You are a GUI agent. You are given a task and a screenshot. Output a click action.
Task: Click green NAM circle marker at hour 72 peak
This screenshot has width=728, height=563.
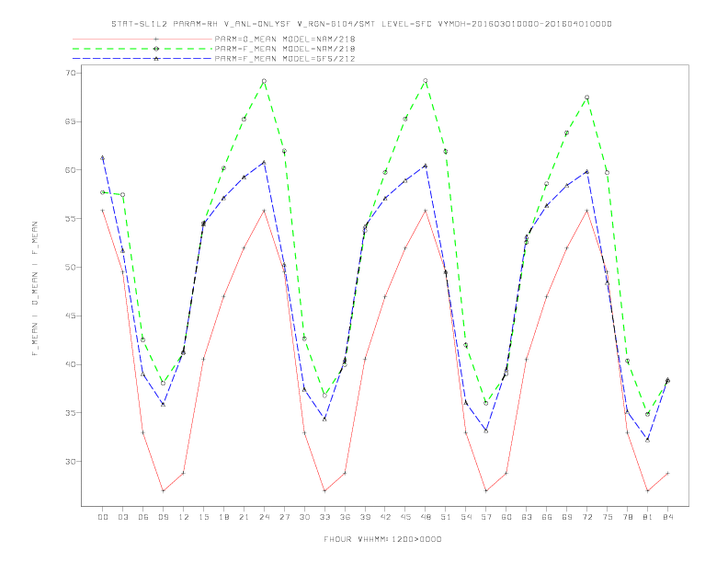(x=586, y=98)
